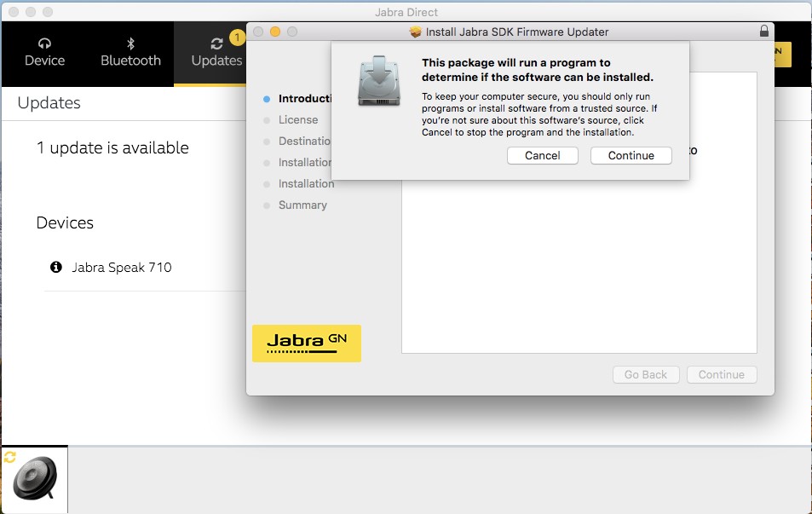Screen dimensions: 812x514
Task: Click the yellow sync icon on speaker thumbnail
Action: (x=10, y=457)
